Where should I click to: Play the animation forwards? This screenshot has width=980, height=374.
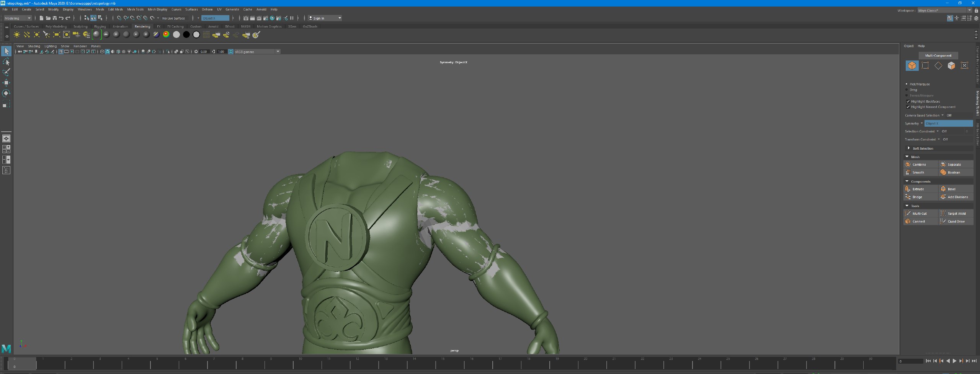pos(954,361)
